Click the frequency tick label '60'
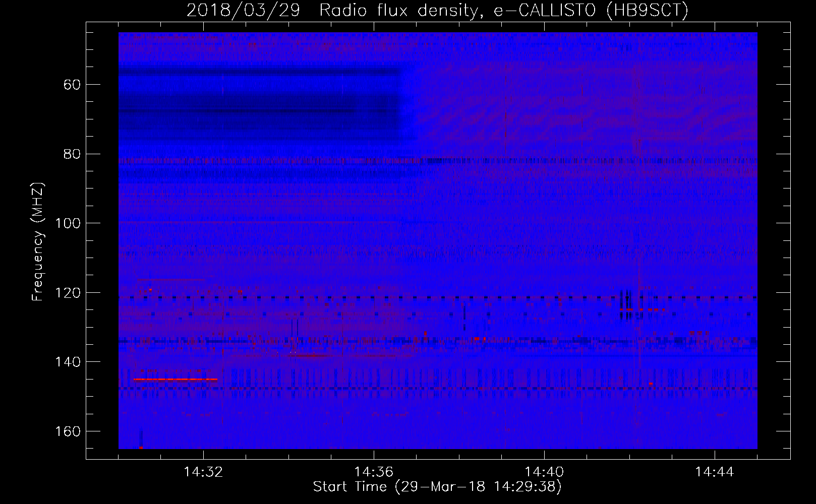 click(x=72, y=84)
